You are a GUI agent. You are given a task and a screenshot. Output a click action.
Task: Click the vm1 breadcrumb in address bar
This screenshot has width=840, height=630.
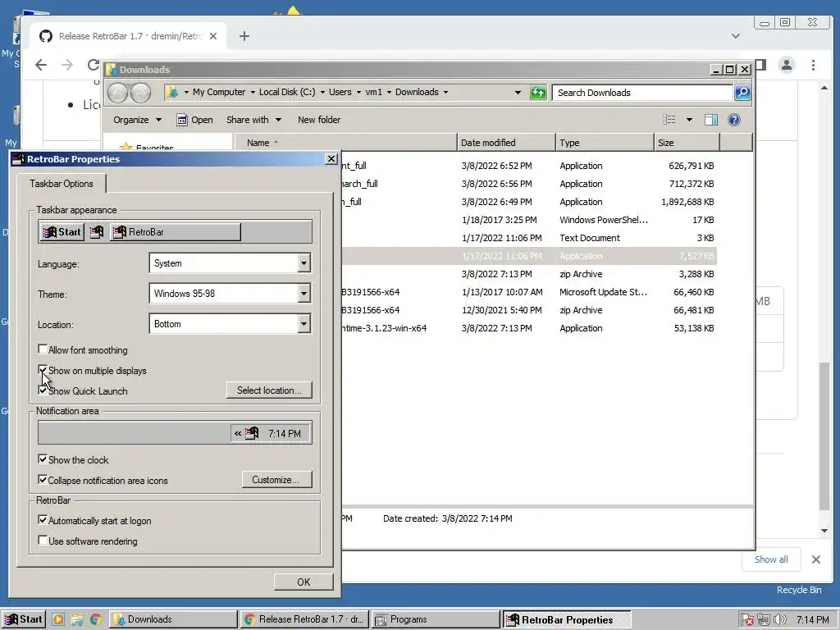coord(373,92)
